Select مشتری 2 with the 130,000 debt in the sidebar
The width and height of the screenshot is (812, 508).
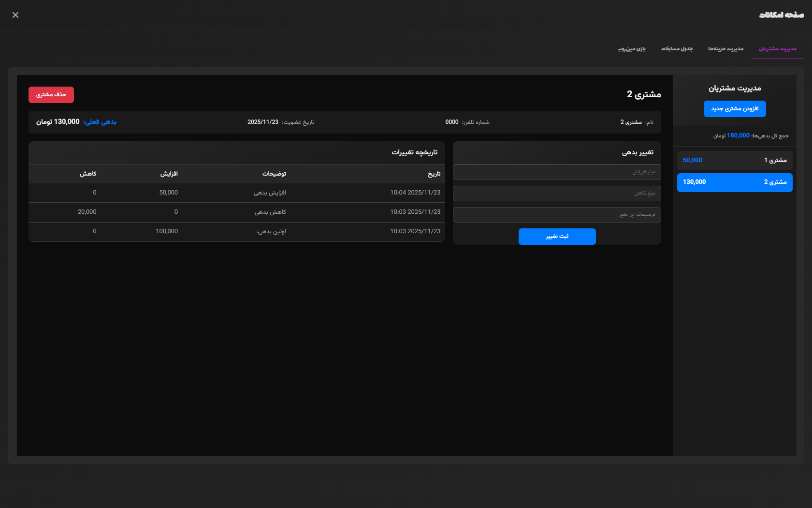click(x=735, y=182)
